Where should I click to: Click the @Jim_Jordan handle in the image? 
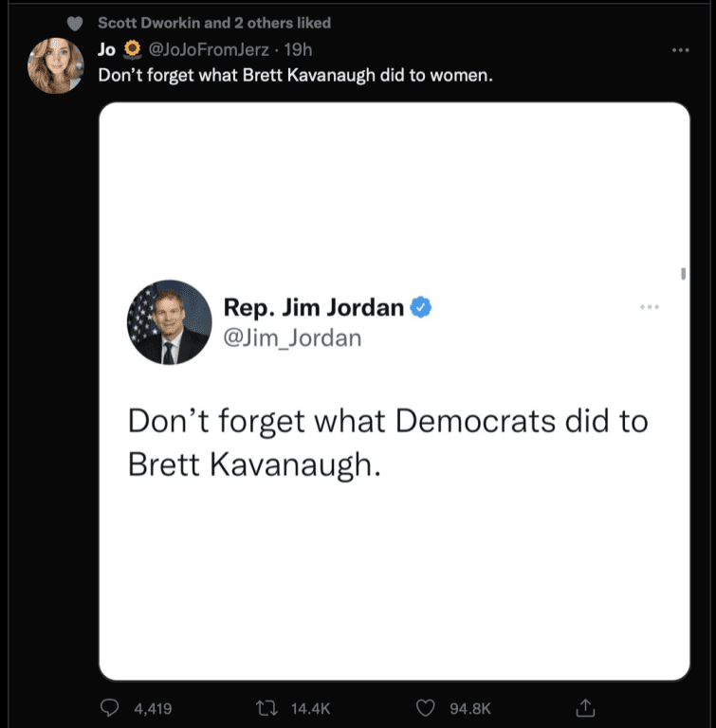coord(292,338)
